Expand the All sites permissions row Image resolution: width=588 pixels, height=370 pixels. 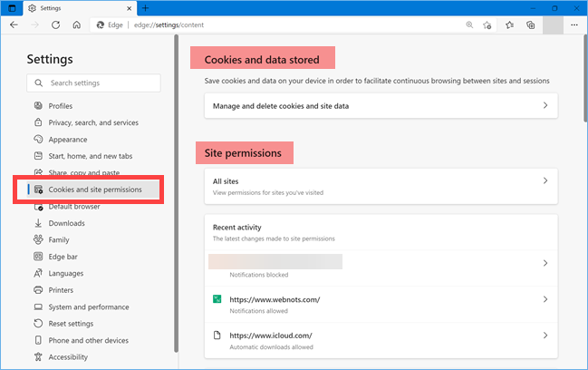point(381,186)
